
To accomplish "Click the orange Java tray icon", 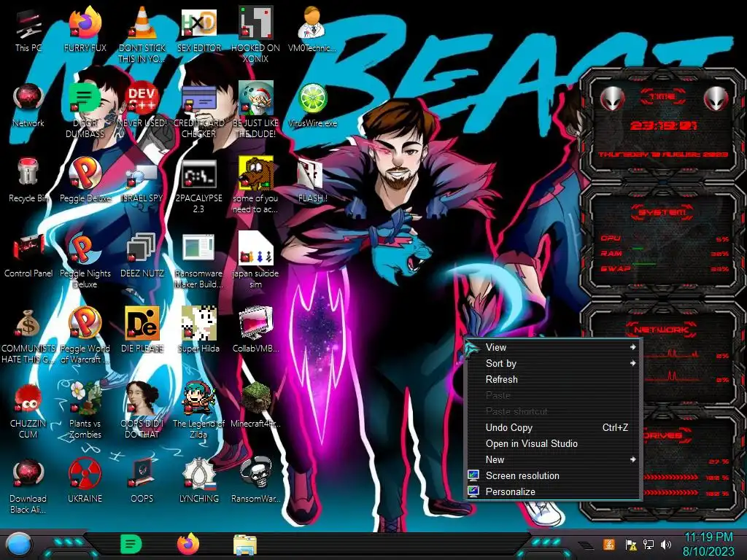I will pos(609,544).
